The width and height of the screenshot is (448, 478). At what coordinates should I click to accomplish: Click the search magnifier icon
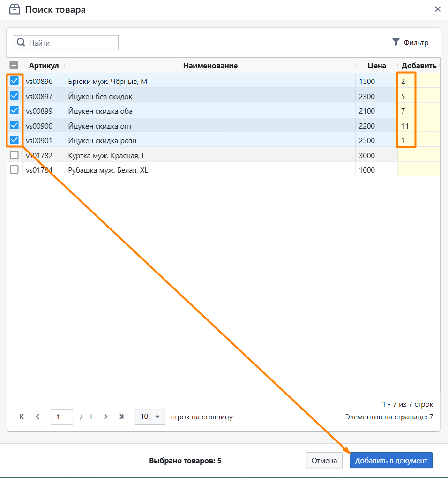[x=21, y=43]
